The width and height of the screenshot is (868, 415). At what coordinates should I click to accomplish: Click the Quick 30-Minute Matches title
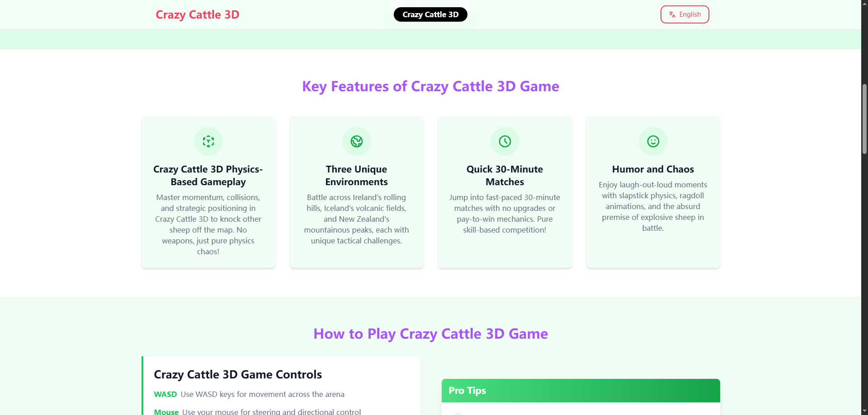[x=505, y=175]
